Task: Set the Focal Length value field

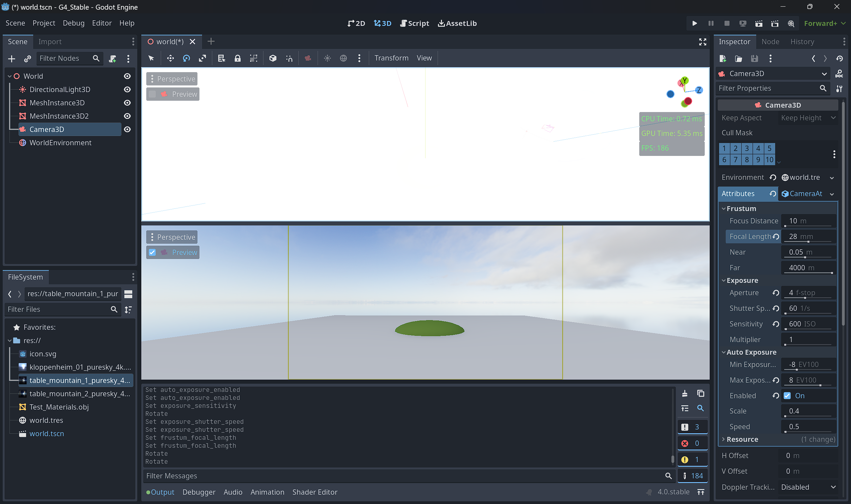Action: pos(808,236)
